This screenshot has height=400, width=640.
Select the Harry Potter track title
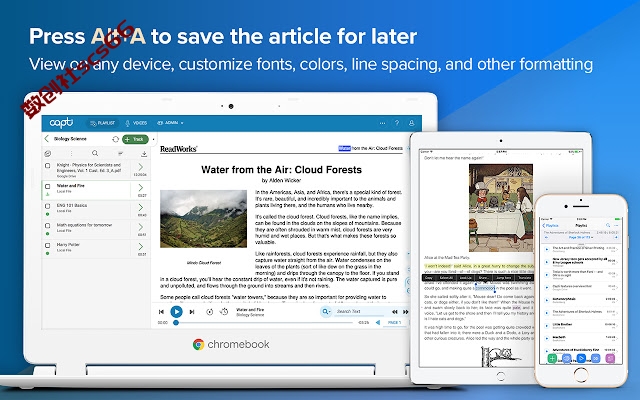[68, 244]
